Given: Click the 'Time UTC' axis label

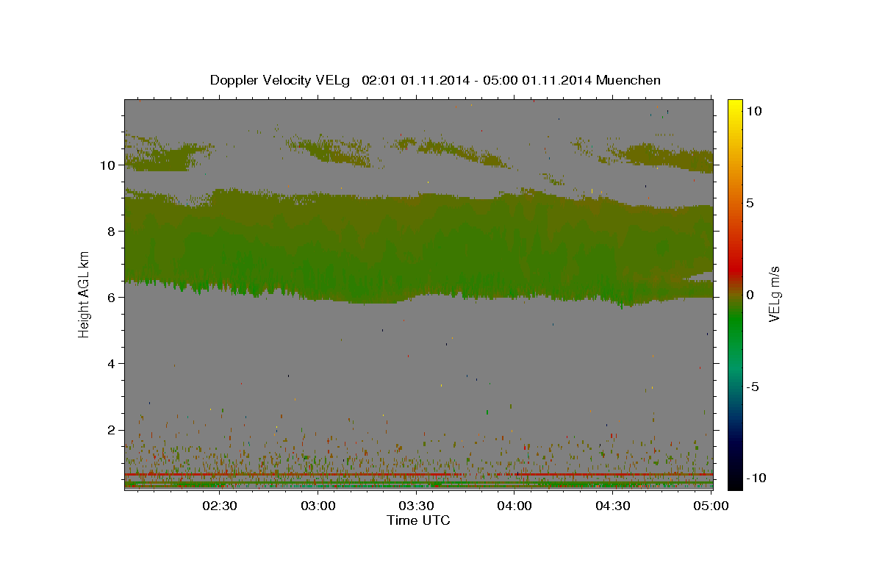Looking at the screenshot, I should 418,520.
